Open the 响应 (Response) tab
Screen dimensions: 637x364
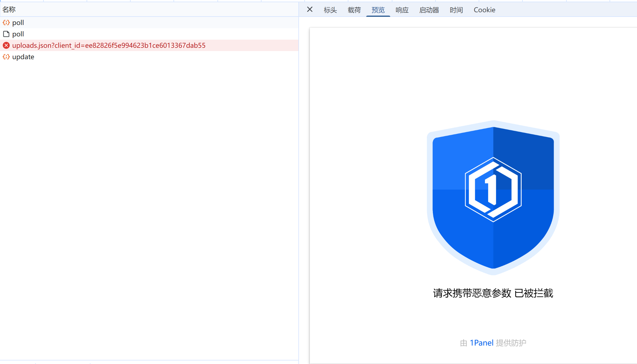click(402, 10)
